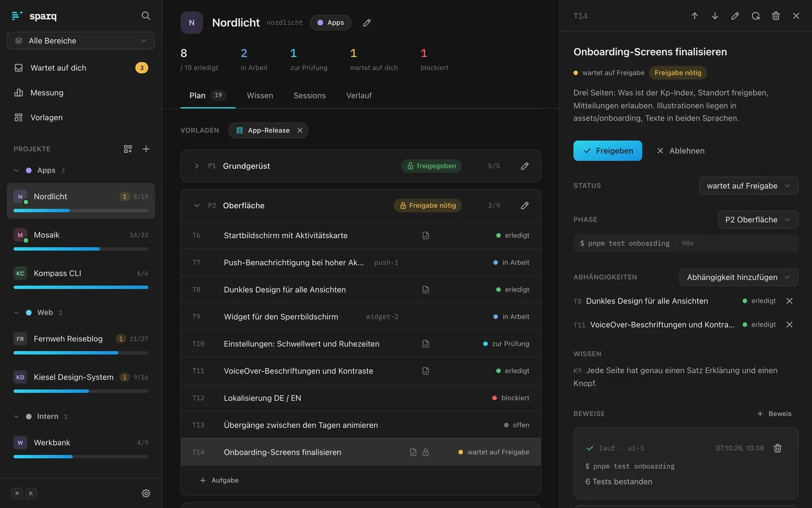Viewport: 812px width, 508px height.
Task: Delete the lauf ui-3 evidence entry
Action: click(777, 448)
